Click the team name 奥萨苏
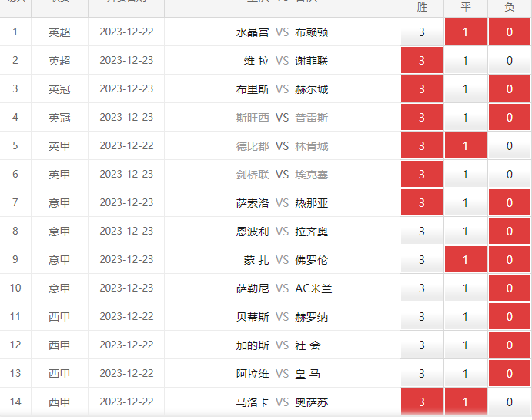Viewport: 532px width, 420px height. (312, 402)
